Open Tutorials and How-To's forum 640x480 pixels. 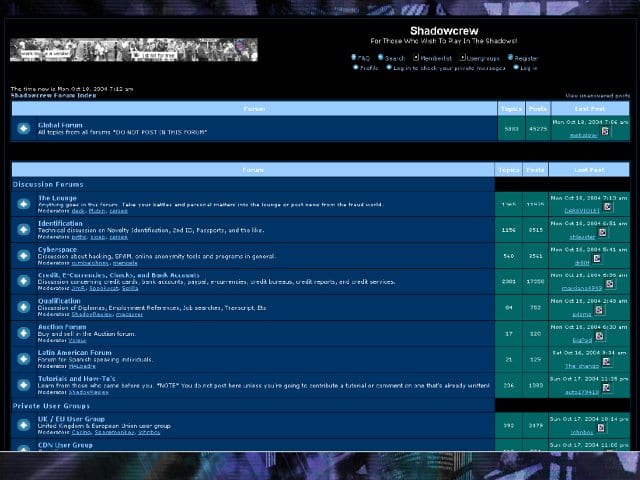click(77, 379)
